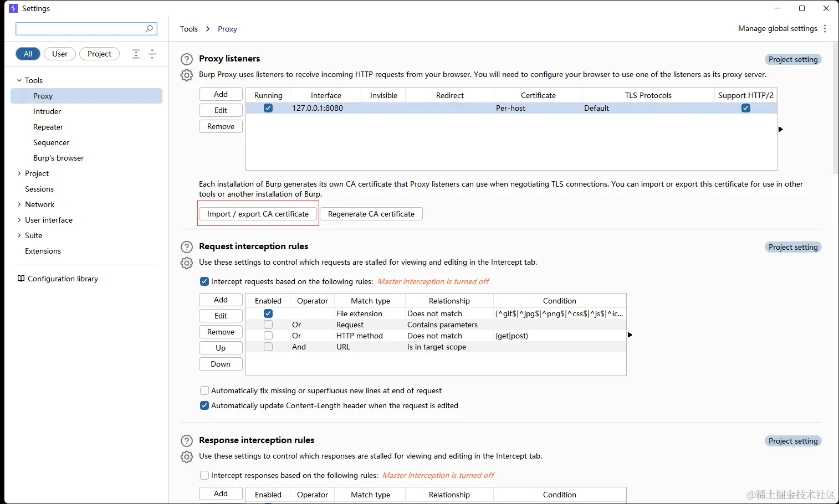The height and width of the screenshot is (504, 839).
Task: Open Burp's browser settings
Action: (x=58, y=158)
